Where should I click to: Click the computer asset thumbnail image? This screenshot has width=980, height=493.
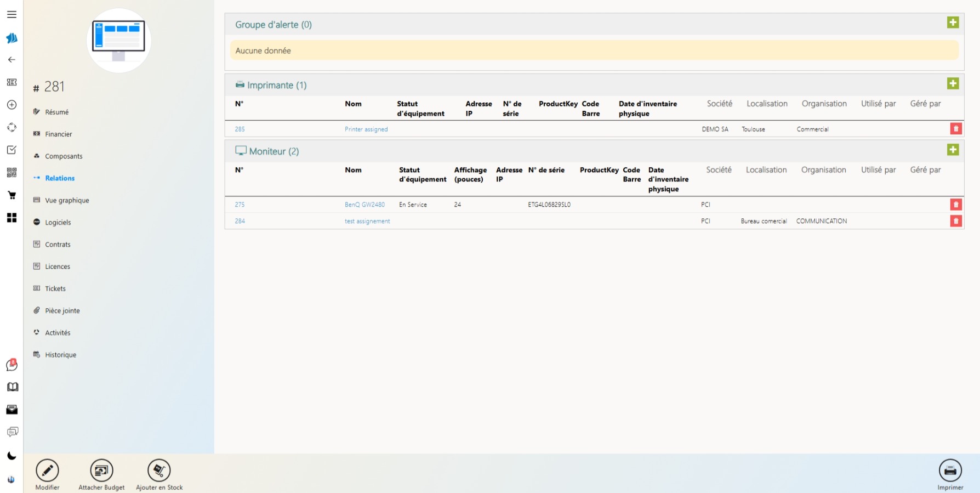119,41
